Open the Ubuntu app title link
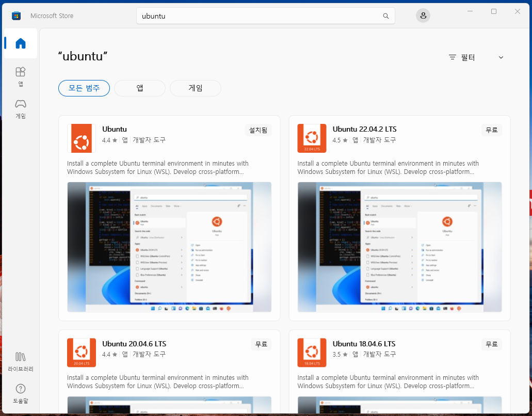This screenshot has height=416, width=532. pyautogui.click(x=115, y=129)
